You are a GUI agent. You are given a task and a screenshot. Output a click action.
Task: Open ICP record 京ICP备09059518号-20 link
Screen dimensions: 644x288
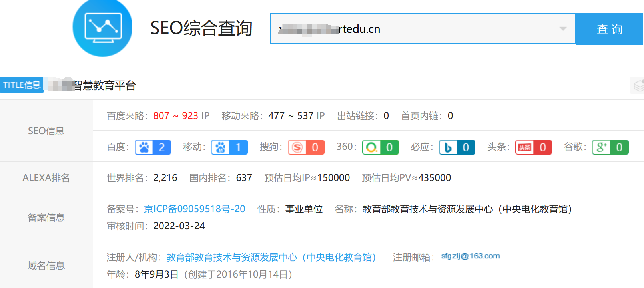195,209
